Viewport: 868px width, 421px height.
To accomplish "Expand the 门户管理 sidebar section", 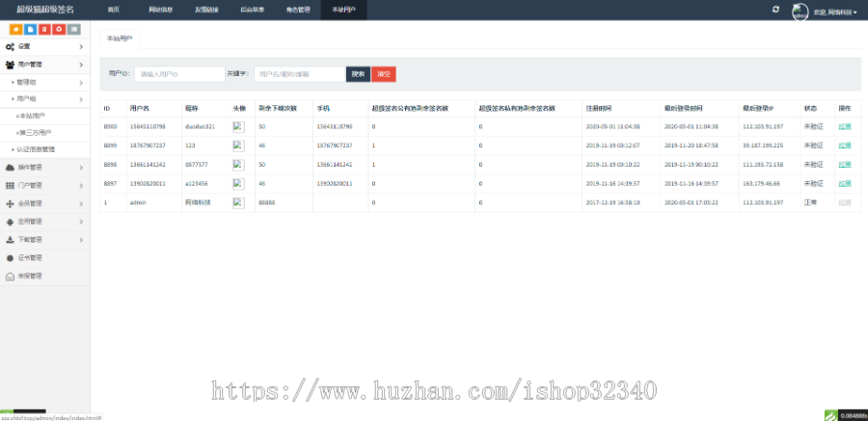I will click(x=46, y=185).
